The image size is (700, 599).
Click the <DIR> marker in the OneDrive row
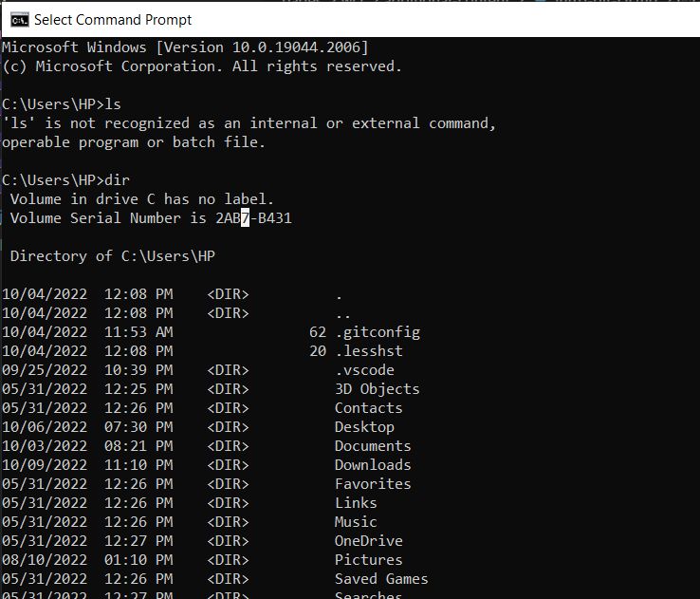[228, 541]
